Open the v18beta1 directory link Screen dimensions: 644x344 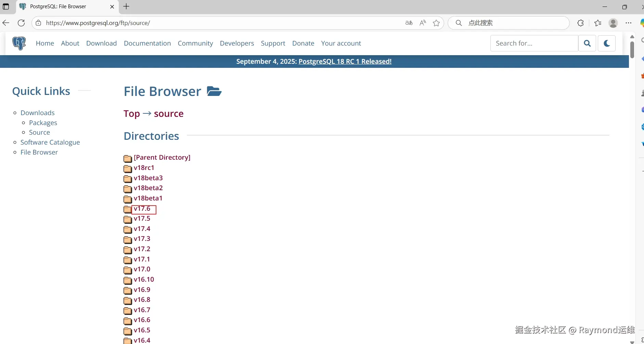[148, 198]
